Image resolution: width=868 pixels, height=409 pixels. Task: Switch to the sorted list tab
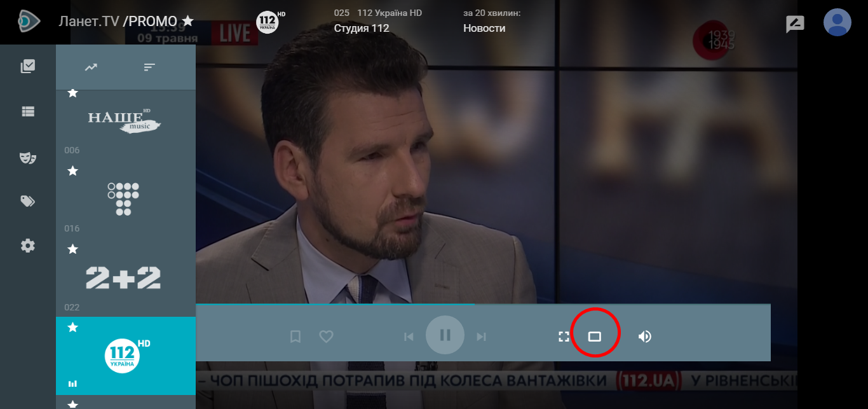[149, 67]
